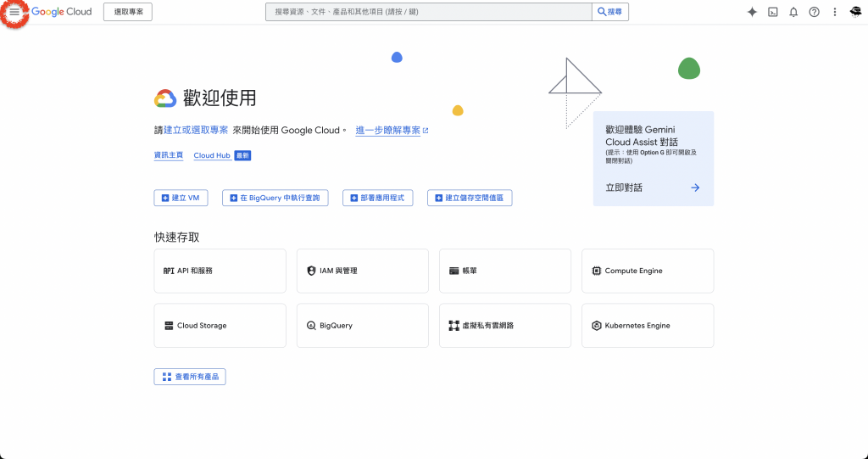Click the 搜尋 search button
868x459 pixels.
tap(610, 12)
